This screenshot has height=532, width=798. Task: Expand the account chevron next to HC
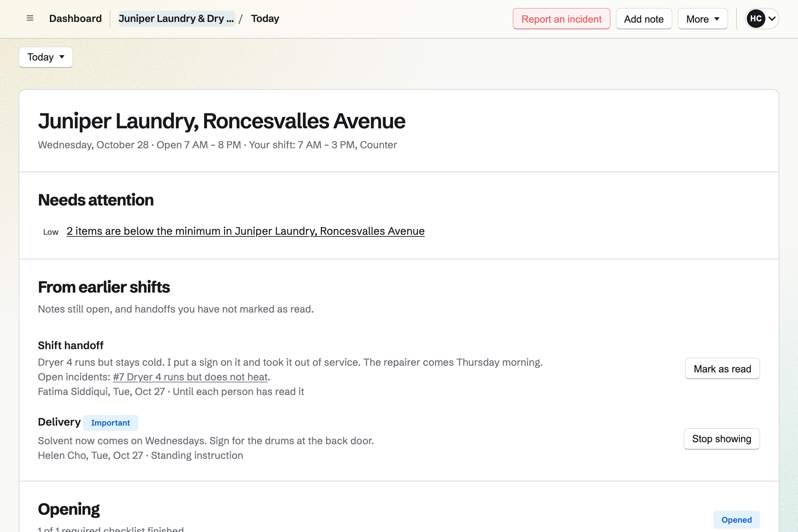point(772,19)
